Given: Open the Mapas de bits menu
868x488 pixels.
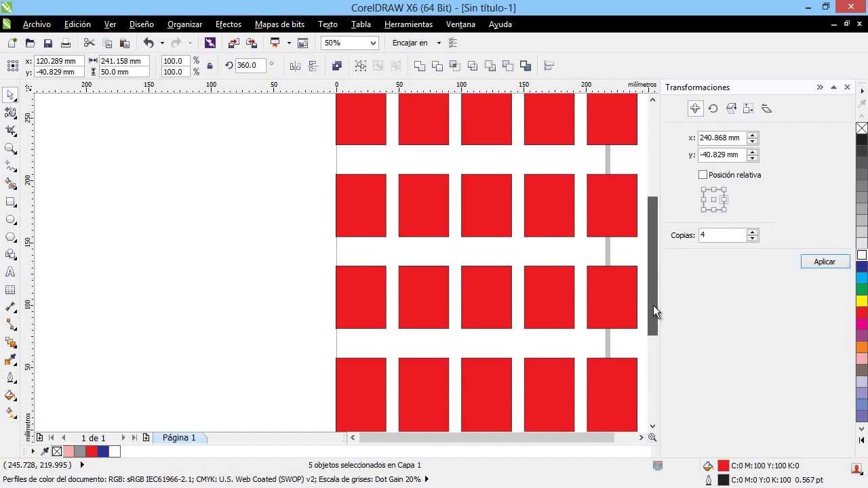Looking at the screenshot, I should click(x=279, y=24).
